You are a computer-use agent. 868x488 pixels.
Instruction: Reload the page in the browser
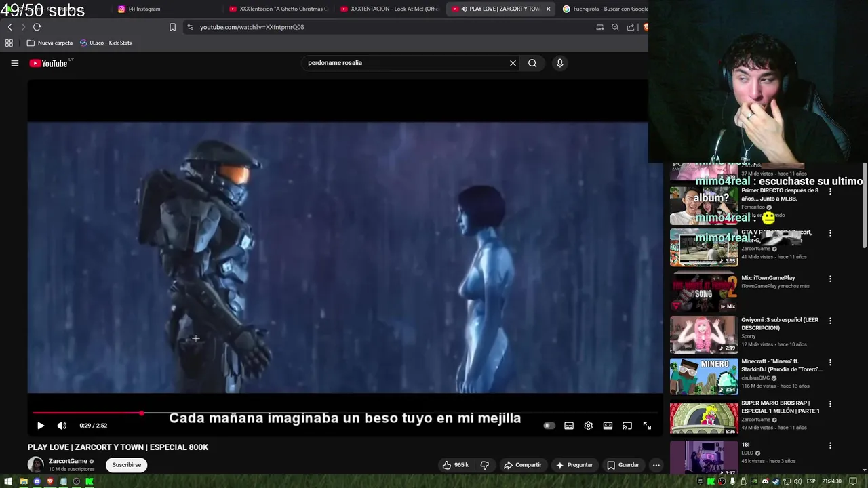(x=37, y=27)
